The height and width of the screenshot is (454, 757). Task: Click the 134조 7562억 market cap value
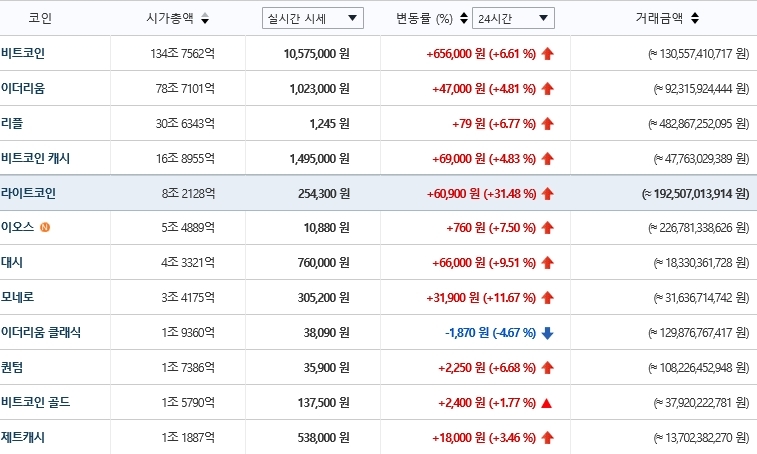[x=182, y=54]
